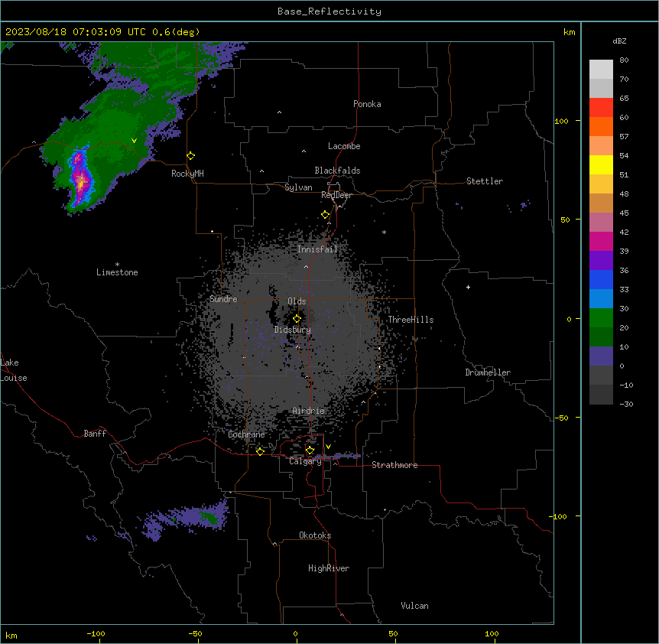Select the bright yellow 54 dBZ legend swatch

[601, 164]
